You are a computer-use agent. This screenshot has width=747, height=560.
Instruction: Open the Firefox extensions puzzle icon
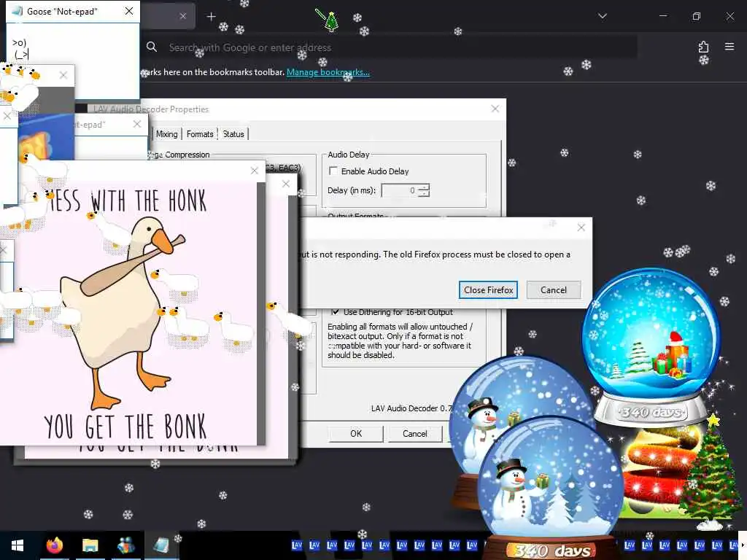click(x=703, y=47)
